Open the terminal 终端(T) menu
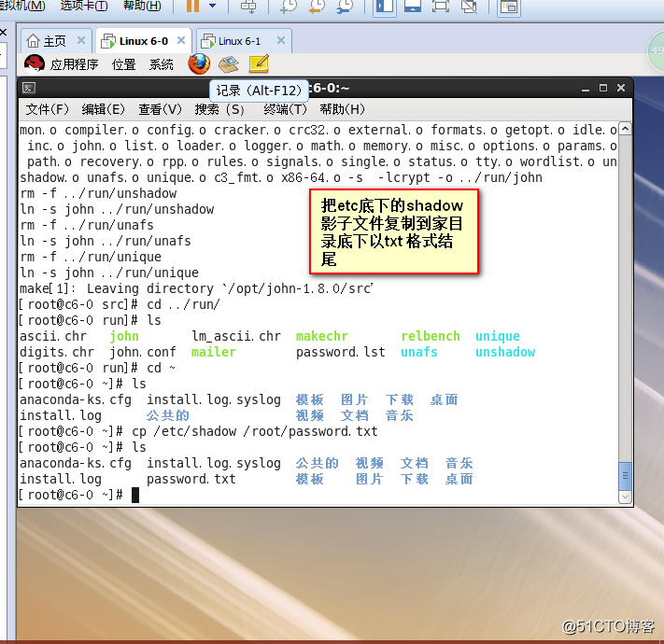The width and height of the screenshot is (664, 644). [285, 109]
